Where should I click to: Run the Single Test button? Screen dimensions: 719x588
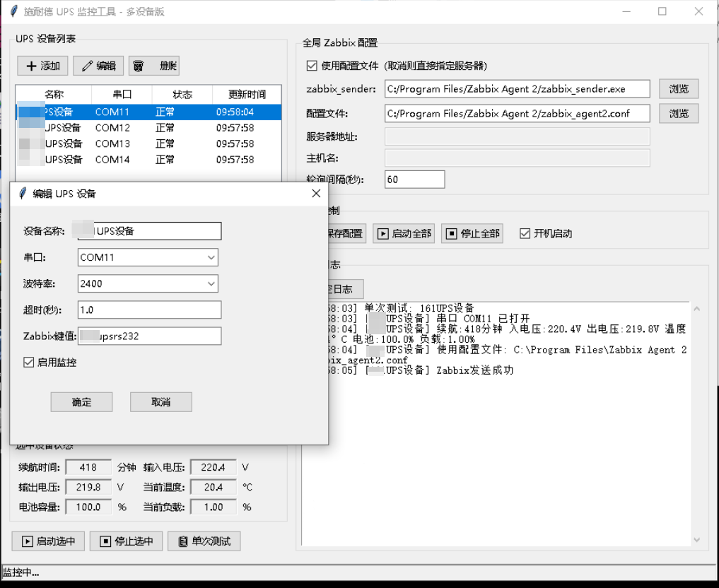(x=204, y=541)
